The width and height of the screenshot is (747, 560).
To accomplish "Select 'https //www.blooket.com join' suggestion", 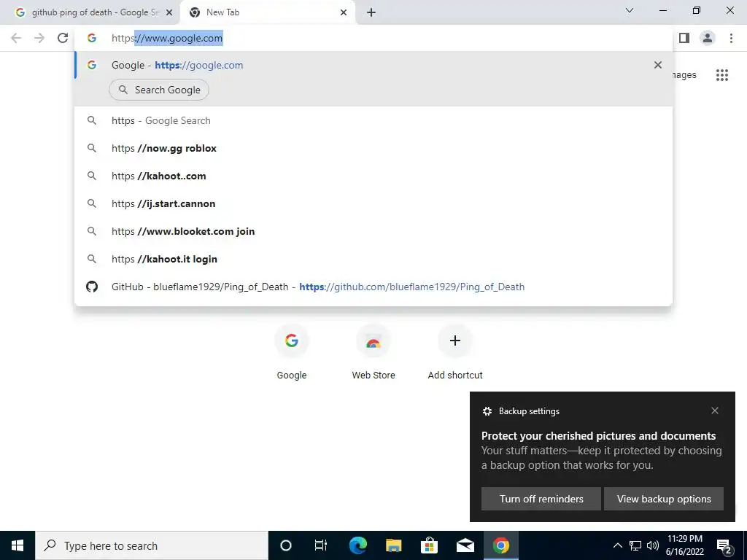I will (373, 231).
